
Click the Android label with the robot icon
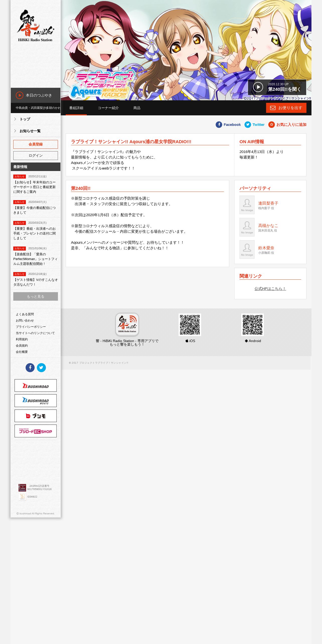pyautogui.click(x=253, y=341)
